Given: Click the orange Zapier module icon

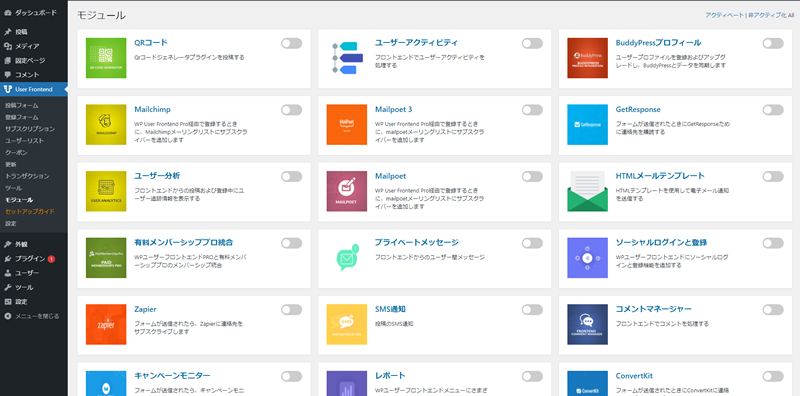Looking at the screenshot, I should [106, 325].
